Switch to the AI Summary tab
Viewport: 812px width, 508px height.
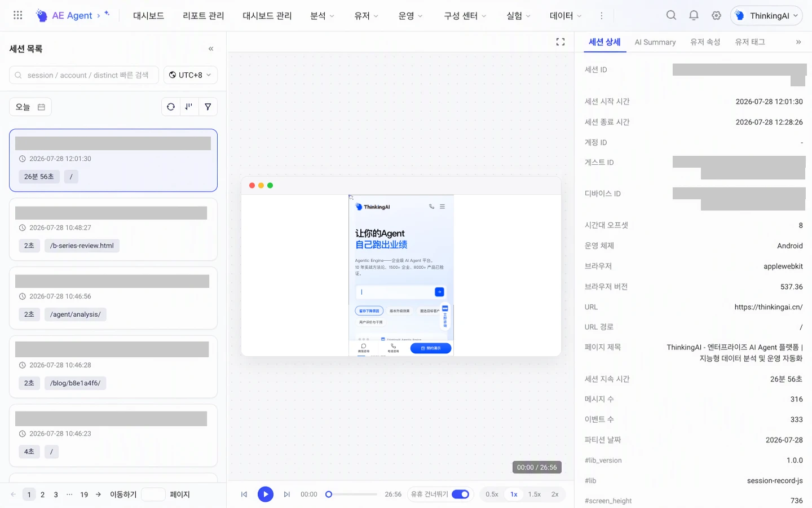pos(655,42)
